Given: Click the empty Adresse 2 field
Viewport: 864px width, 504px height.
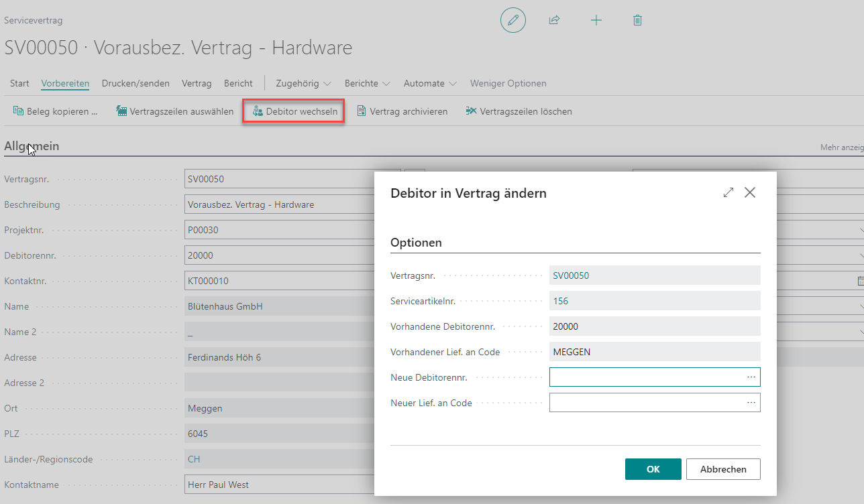Looking at the screenshot, I should point(279,383).
